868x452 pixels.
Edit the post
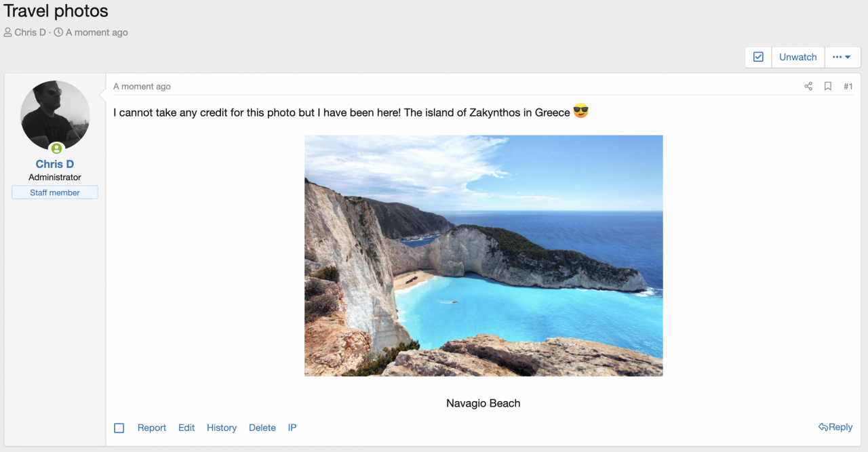pos(186,428)
